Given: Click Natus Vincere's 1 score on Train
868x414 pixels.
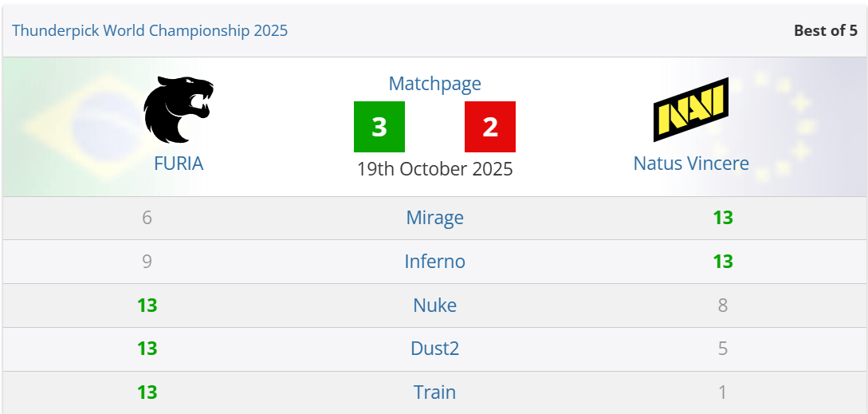Looking at the screenshot, I should pyautogui.click(x=722, y=392).
